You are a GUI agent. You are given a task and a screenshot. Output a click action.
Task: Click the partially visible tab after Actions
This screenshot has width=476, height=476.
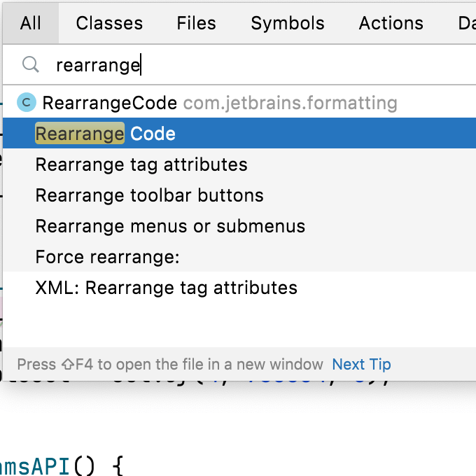click(x=466, y=23)
